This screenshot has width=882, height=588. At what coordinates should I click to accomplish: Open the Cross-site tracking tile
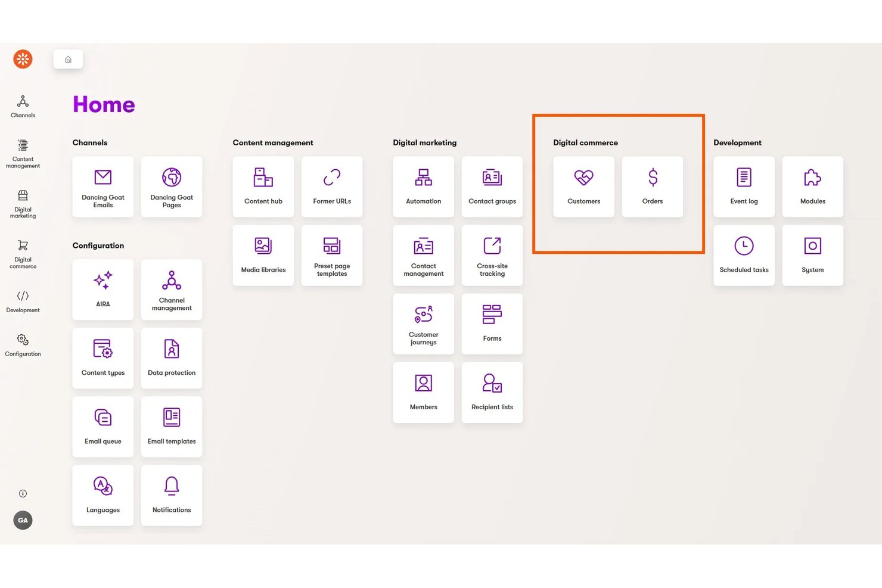pos(492,255)
